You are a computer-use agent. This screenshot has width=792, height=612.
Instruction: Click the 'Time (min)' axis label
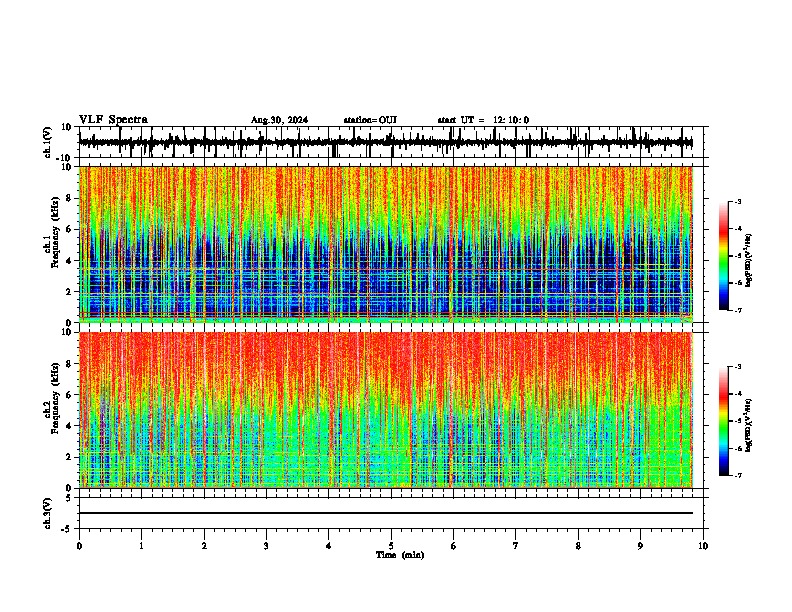coord(400,555)
